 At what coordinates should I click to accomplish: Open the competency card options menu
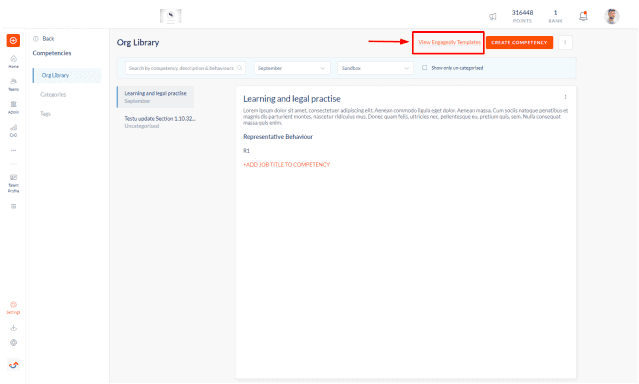(565, 97)
